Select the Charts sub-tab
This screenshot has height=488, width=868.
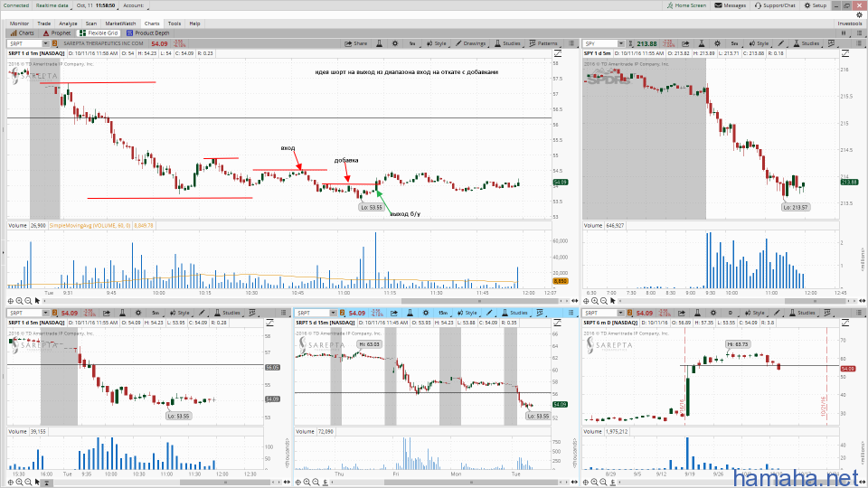tap(22, 33)
